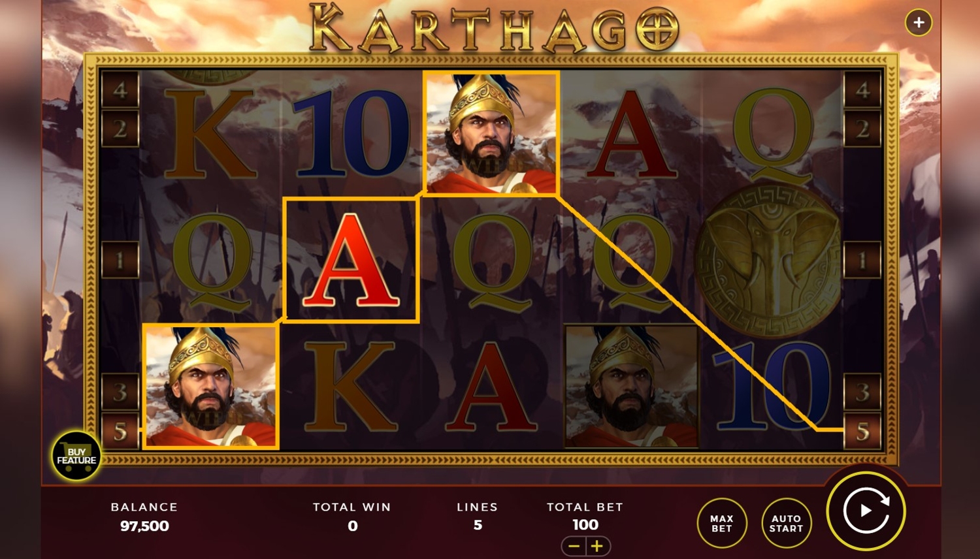Image resolution: width=980 pixels, height=559 pixels.
Task: Click the blue 10 symbol in top row
Action: pyautogui.click(x=351, y=134)
